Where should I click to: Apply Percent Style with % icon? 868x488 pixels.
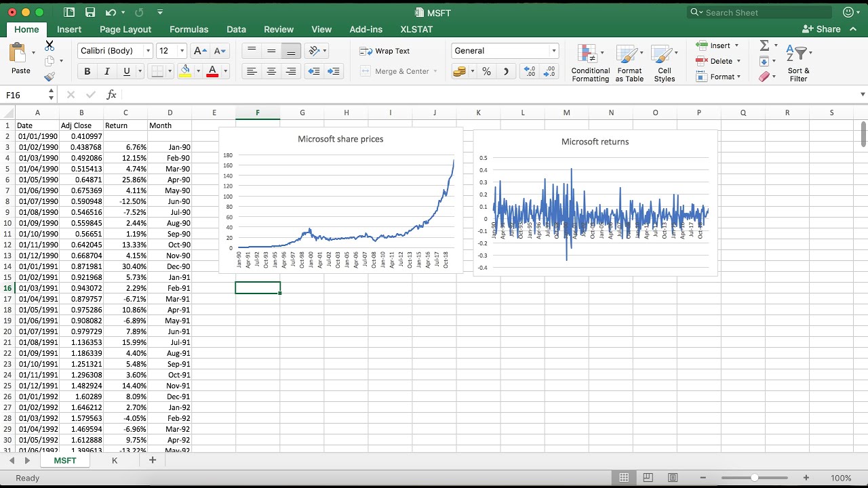[x=486, y=71]
